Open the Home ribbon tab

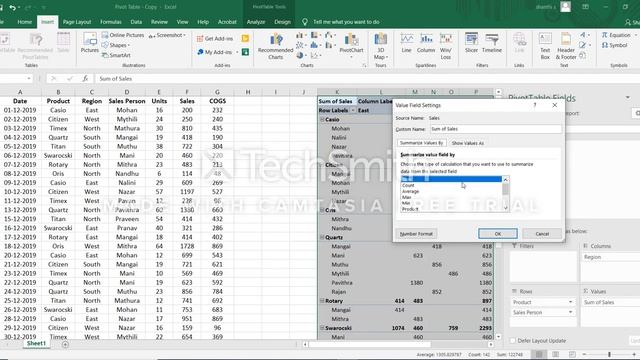coord(24,22)
